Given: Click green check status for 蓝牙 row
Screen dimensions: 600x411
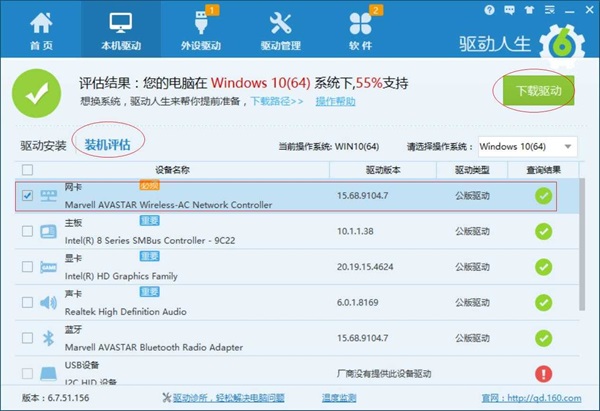Looking at the screenshot, I should (x=543, y=338).
